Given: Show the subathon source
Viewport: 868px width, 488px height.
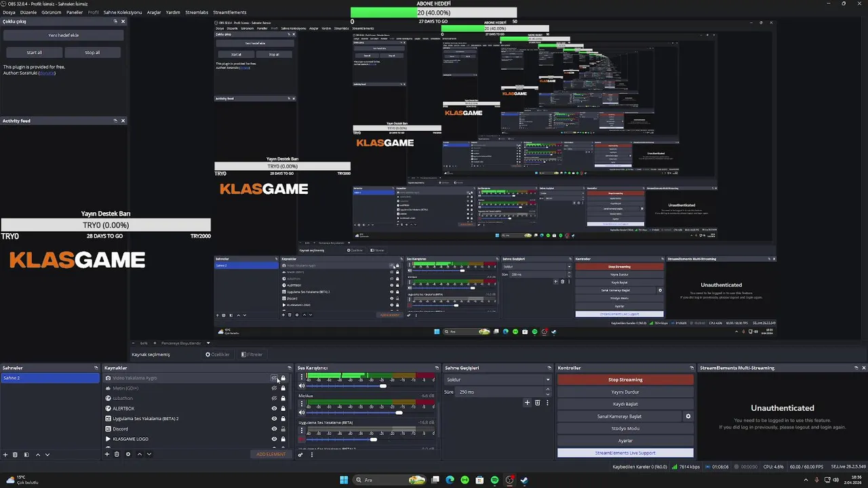Looking at the screenshot, I should coord(275,399).
